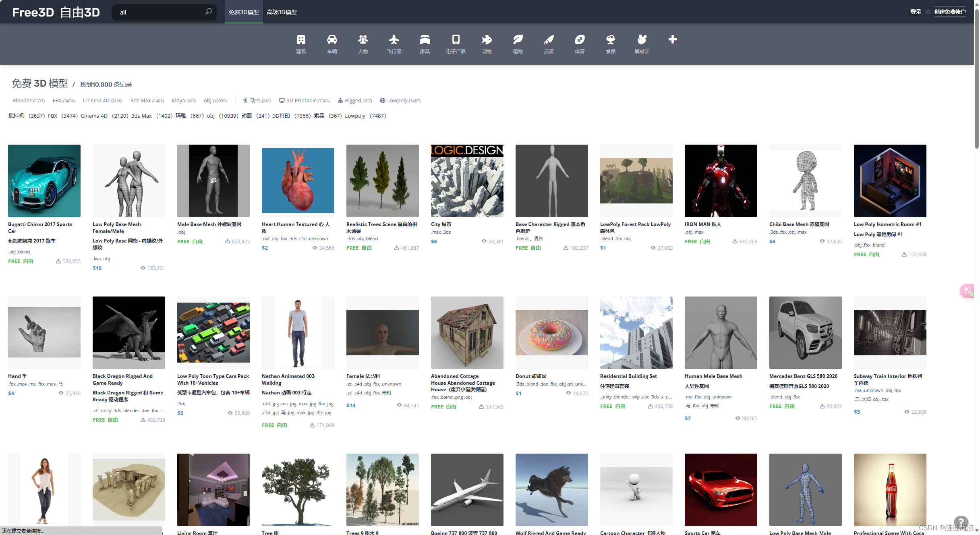
Task: Open the IRON MAN model thumbnail
Action: click(x=721, y=181)
